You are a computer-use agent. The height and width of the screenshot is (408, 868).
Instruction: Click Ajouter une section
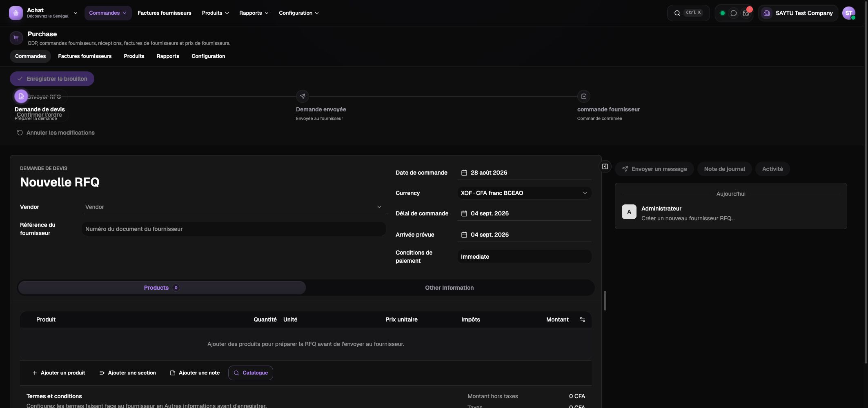[x=127, y=373]
